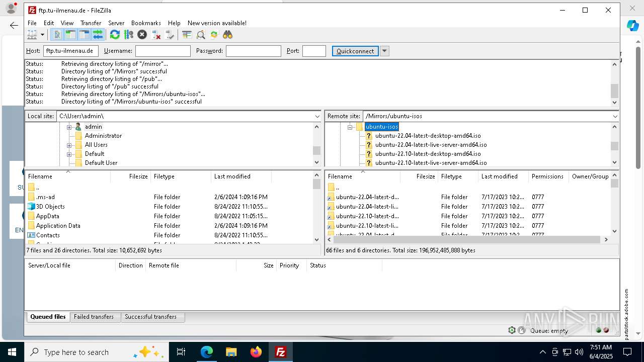Collapse the ubuntu-isos remote folder
Image resolution: width=644 pixels, height=362 pixels.
coord(350,127)
